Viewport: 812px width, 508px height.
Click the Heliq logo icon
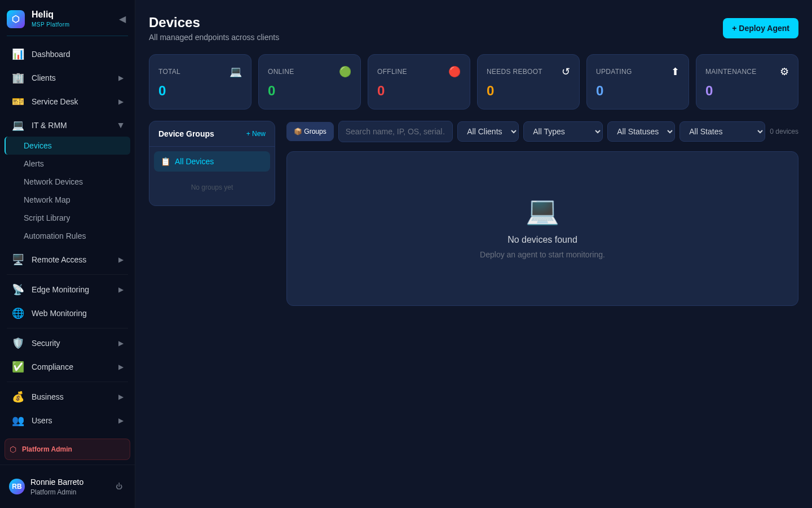[x=16, y=19]
